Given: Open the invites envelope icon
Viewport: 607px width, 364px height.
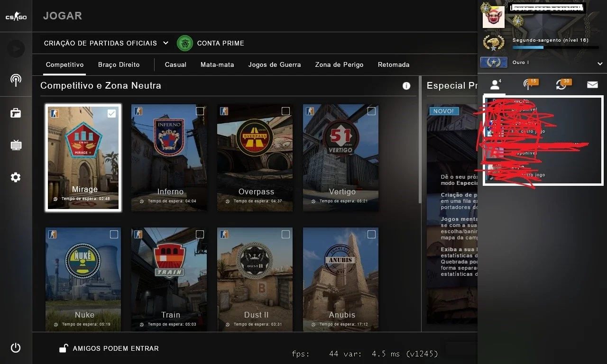Looking at the screenshot, I should pyautogui.click(x=592, y=85).
